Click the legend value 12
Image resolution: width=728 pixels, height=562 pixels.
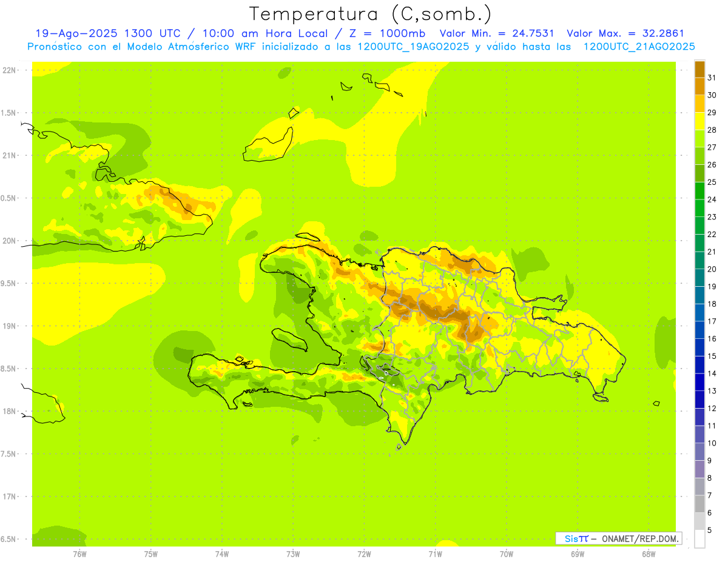712,408
